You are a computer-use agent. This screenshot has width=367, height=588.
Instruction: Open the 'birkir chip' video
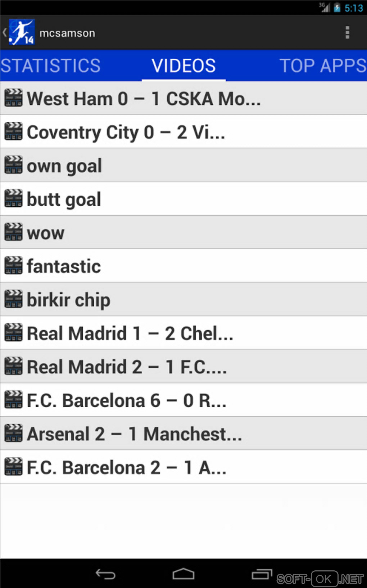[68, 299]
